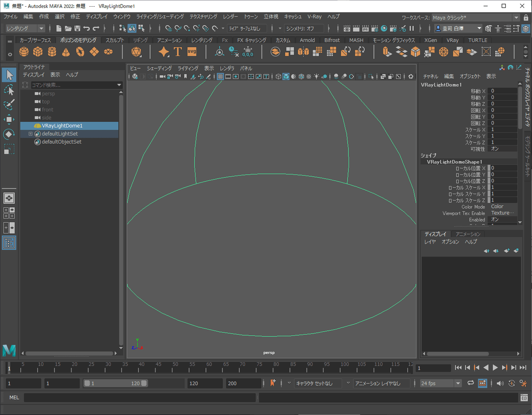Open the アニメーション レイヤなし dropdown arrow

[348, 383]
